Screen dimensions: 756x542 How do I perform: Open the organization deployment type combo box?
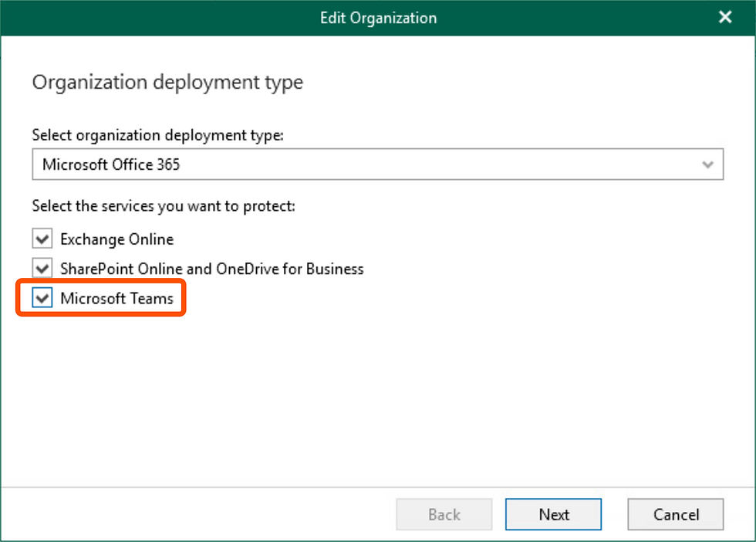click(377, 164)
